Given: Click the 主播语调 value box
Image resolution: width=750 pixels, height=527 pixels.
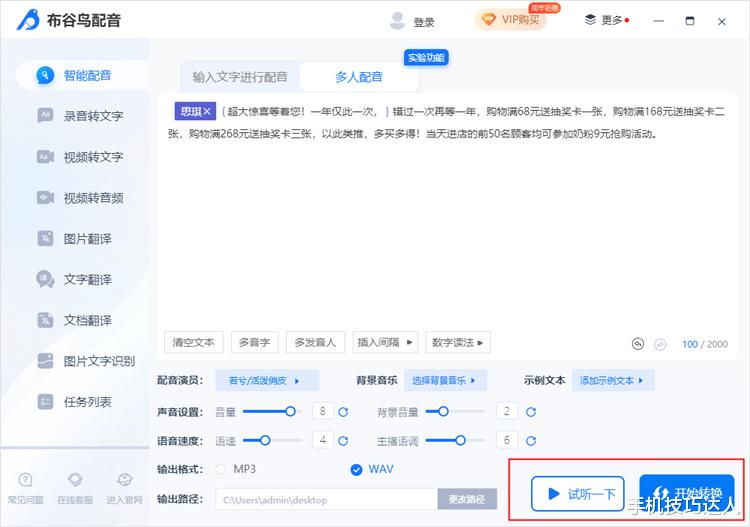Looking at the screenshot, I should click(x=507, y=440).
